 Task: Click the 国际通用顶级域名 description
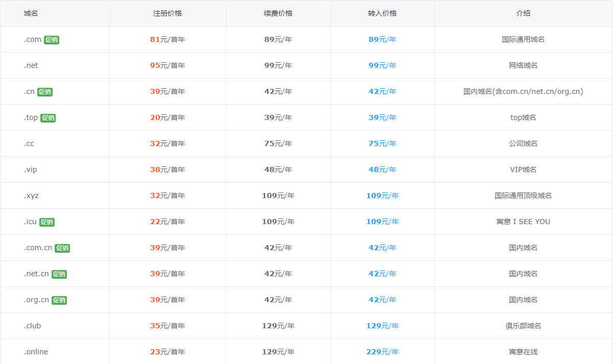coord(523,196)
